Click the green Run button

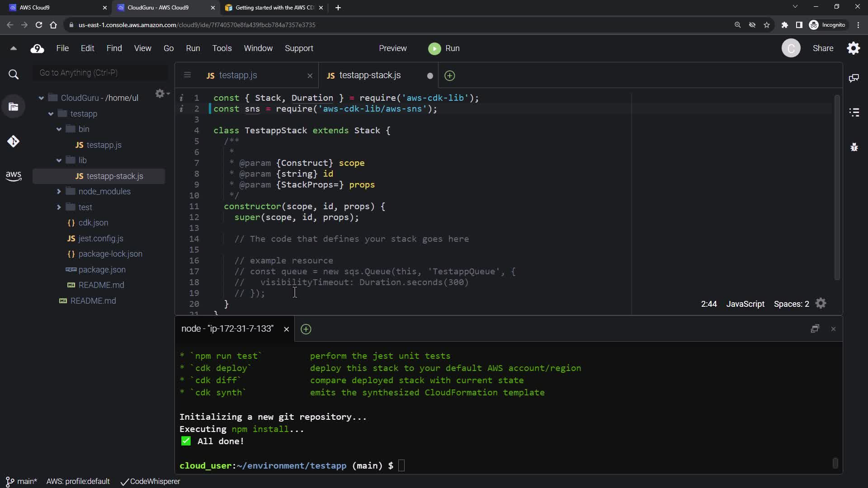coord(443,48)
